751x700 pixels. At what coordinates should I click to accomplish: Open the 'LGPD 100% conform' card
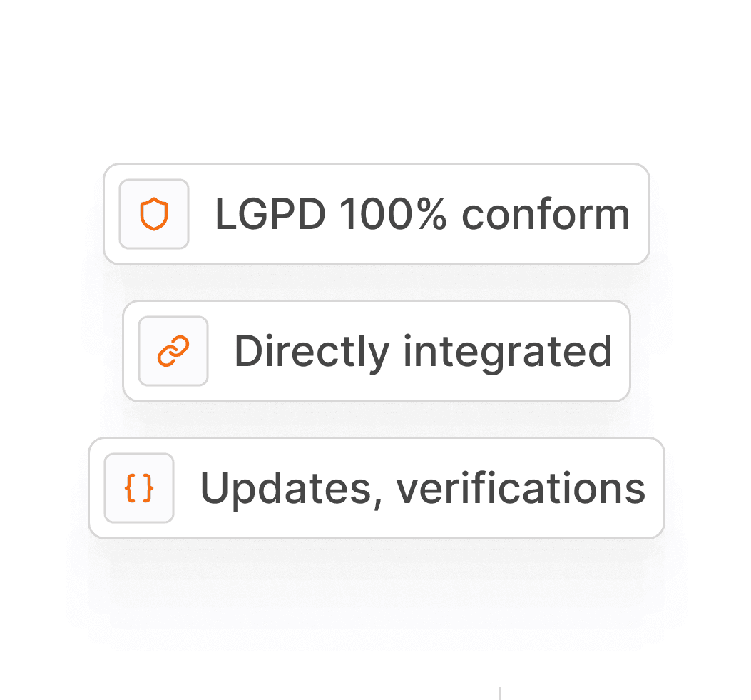click(x=377, y=214)
